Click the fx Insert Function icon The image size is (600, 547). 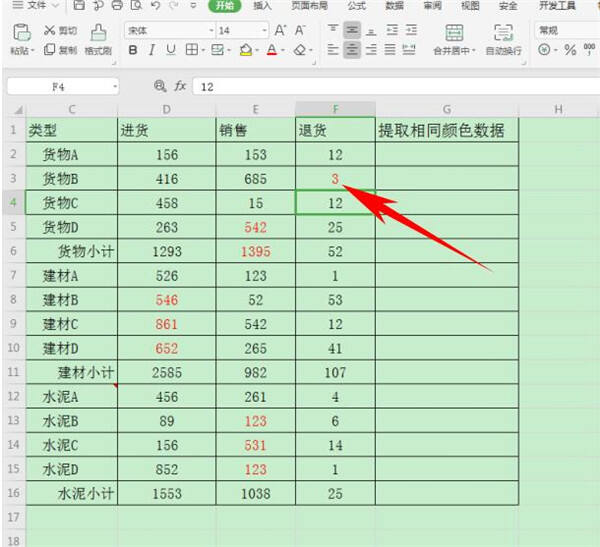coord(180,86)
